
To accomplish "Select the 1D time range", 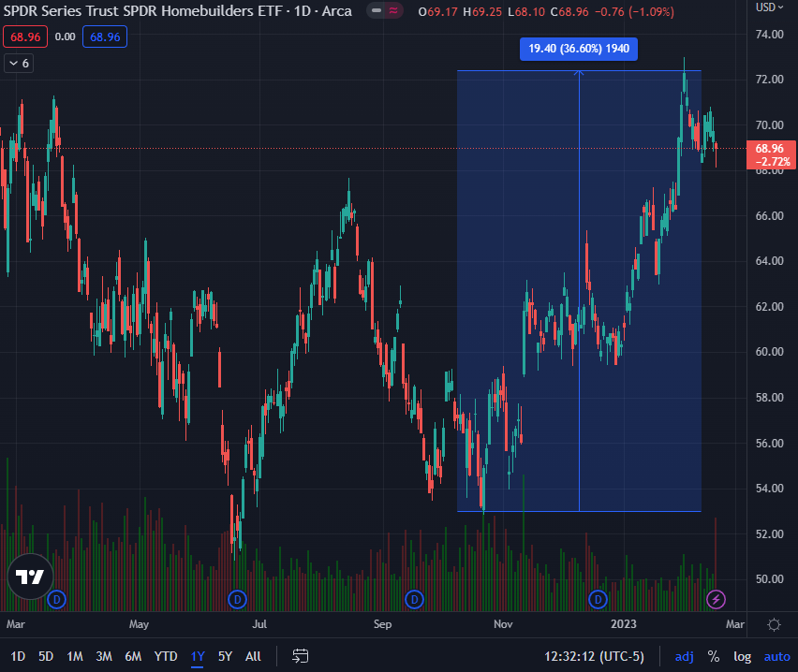I will point(18,656).
